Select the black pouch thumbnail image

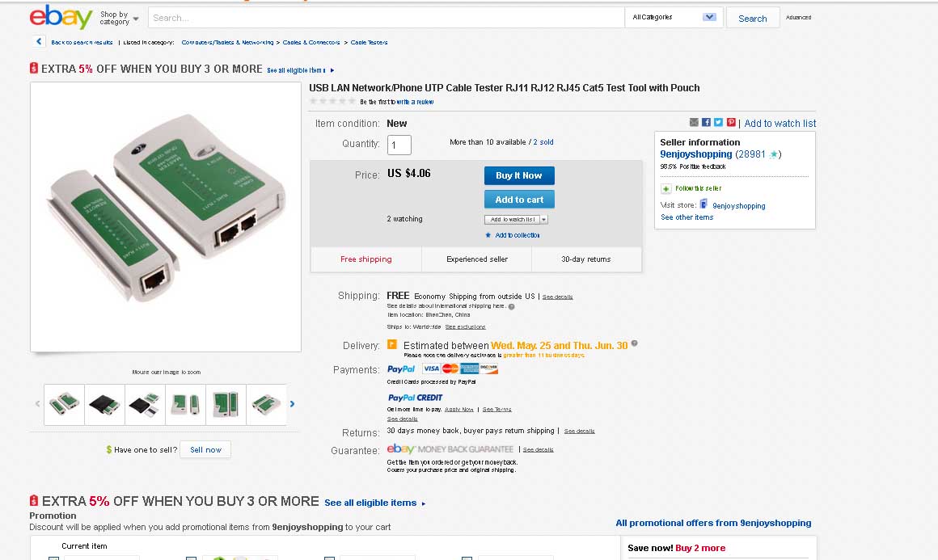105,404
